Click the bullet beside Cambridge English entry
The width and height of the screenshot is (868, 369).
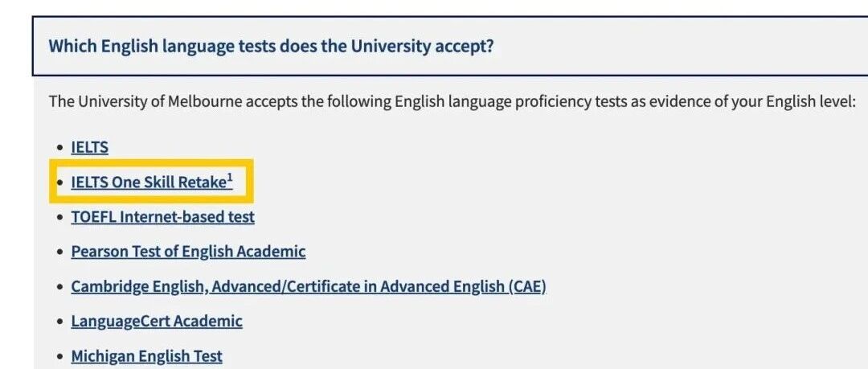click(x=59, y=288)
